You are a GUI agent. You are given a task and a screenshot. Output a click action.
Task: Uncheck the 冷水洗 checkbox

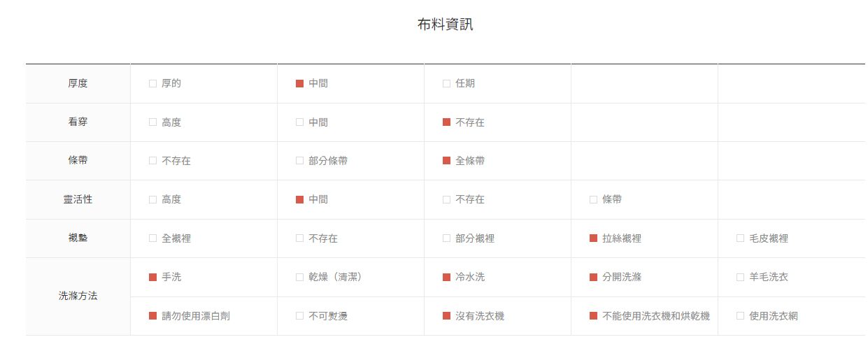click(x=446, y=277)
